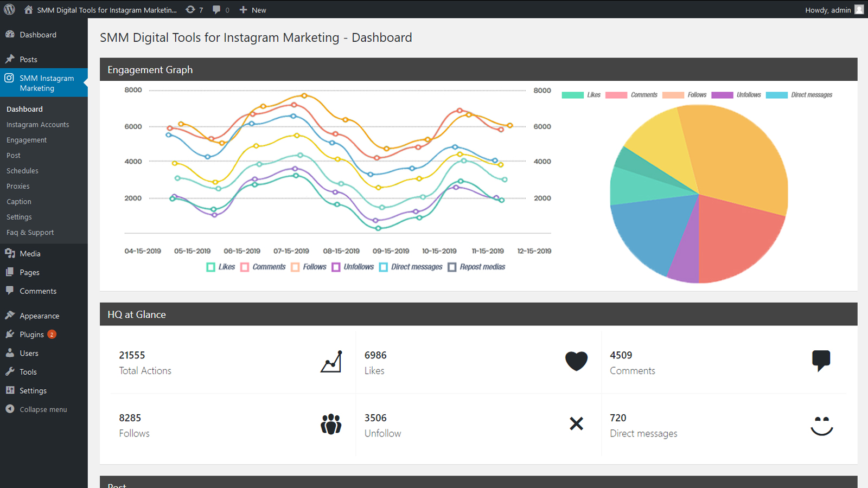Screen dimensions: 868x488
Task: Open Schedules submenu item
Action: [x=22, y=171]
